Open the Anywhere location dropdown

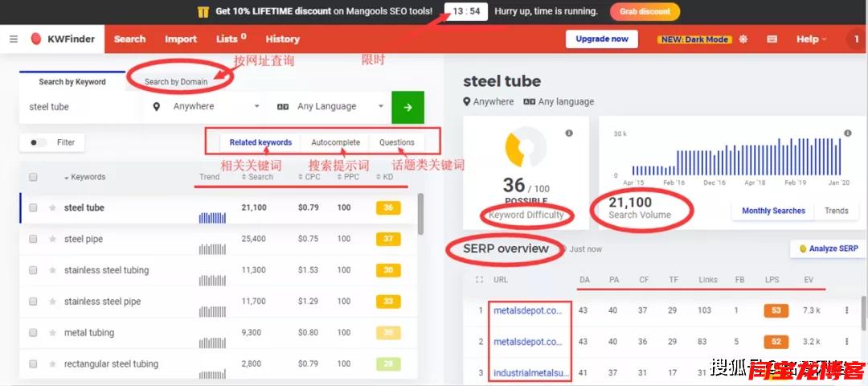207,106
